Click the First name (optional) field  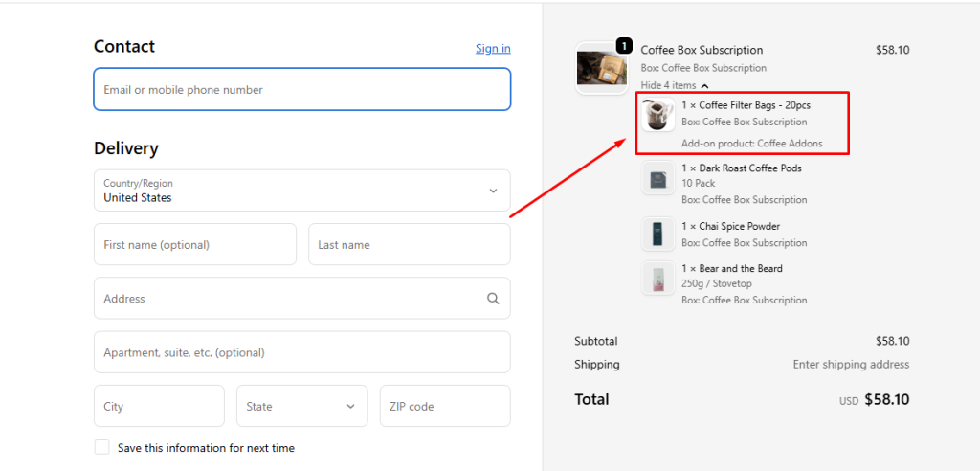(194, 245)
